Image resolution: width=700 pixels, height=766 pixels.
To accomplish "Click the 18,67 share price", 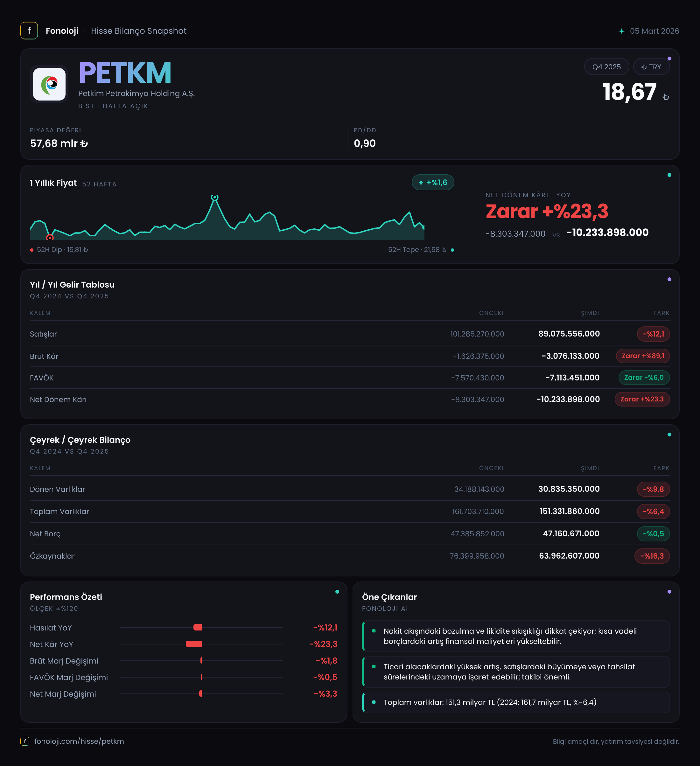I will click(629, 92).
